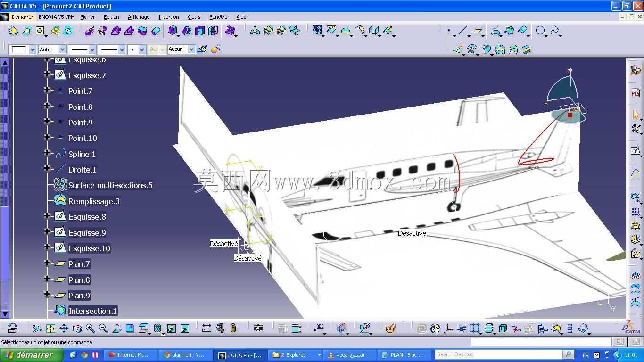Click the Rotate view icon
Screen dimensions: 644x362
pyautogui.click(x=77, y=328)
